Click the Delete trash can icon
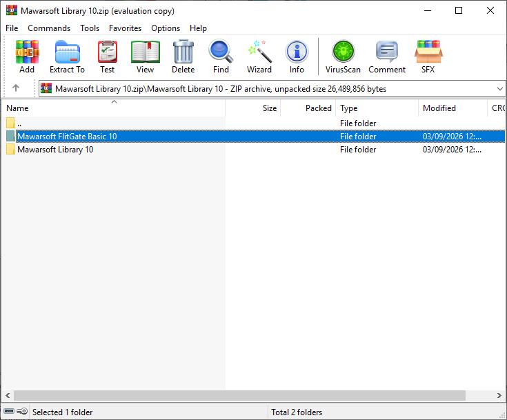The width and height of the screenshot is (507, 420). pyautogui.click(x=183, y=57)
